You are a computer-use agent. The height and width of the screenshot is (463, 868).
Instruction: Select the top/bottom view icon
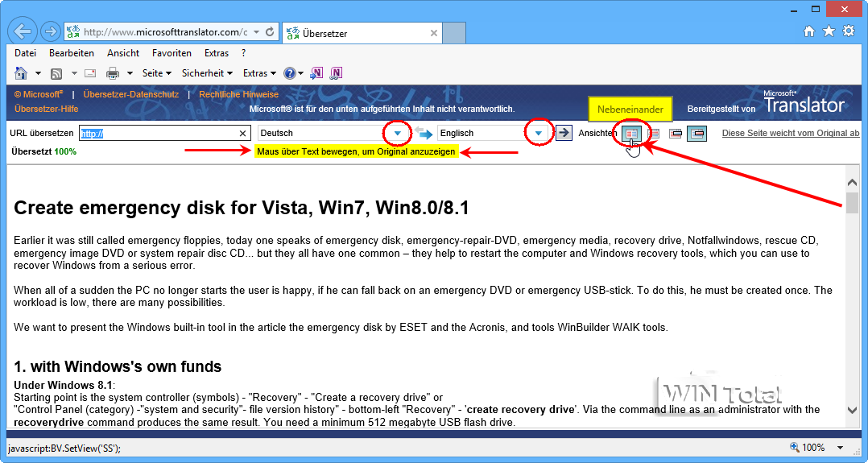tap(654, 134)
